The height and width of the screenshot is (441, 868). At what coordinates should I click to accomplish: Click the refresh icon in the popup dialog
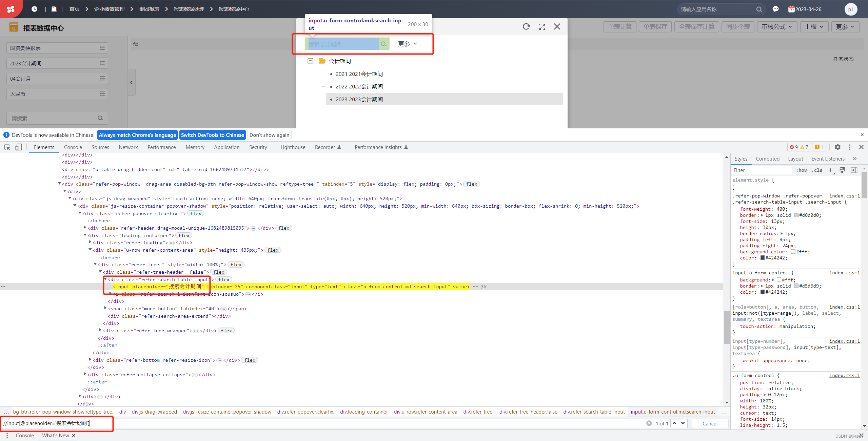click(526, 26)
